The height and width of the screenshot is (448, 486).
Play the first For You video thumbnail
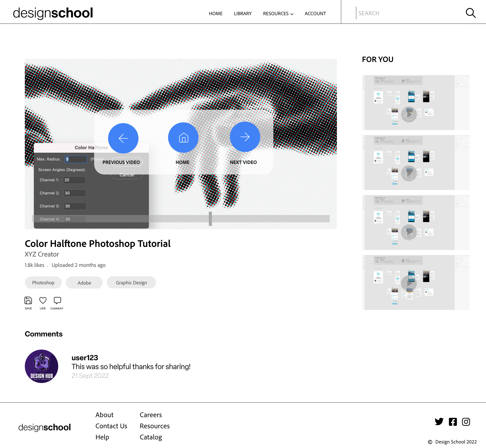click(x=409, y=114)
